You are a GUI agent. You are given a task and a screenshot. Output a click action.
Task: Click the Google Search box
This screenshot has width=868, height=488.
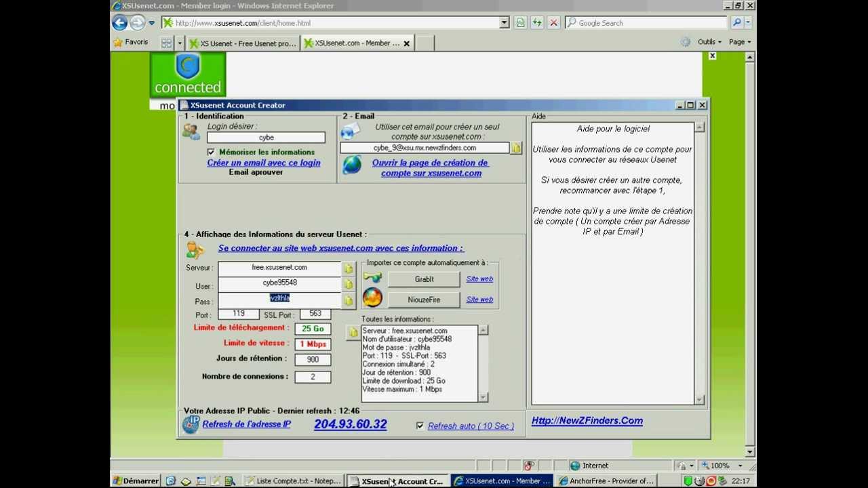point(647,22)
